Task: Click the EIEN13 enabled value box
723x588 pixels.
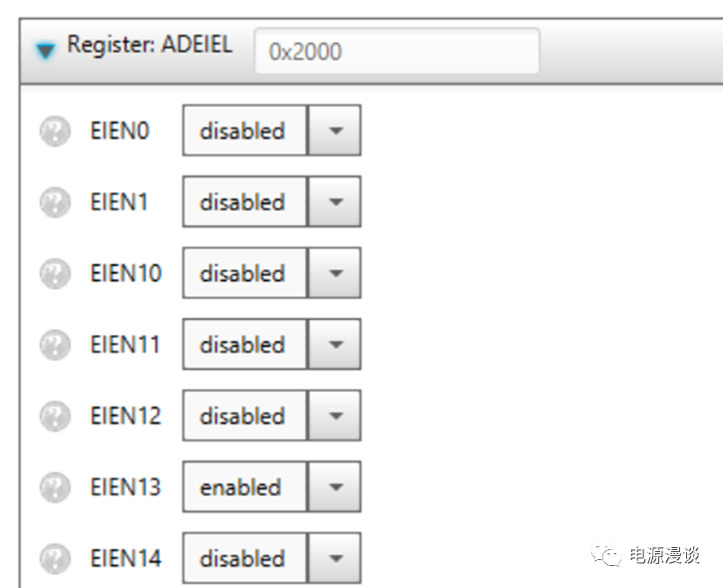Action: point(243,487)
